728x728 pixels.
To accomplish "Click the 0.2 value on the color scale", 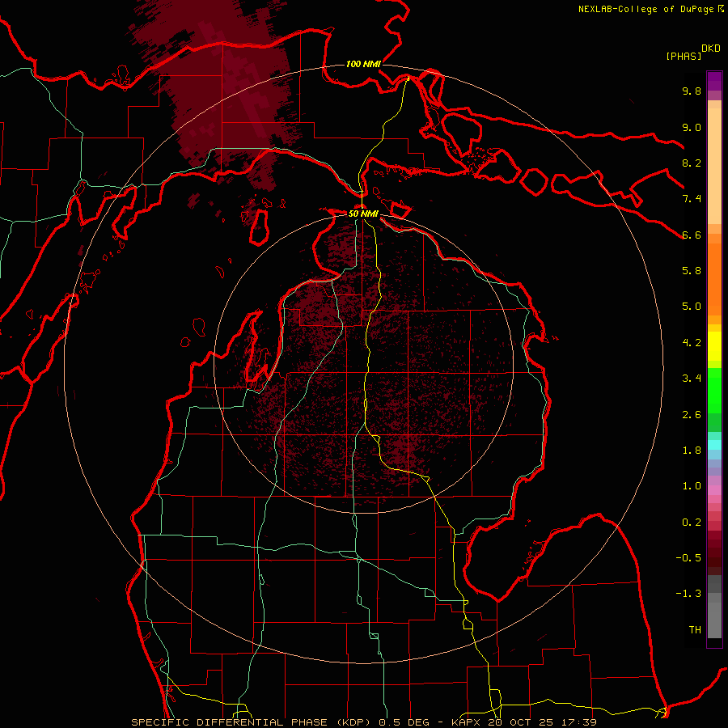I will tap(692, 523).
